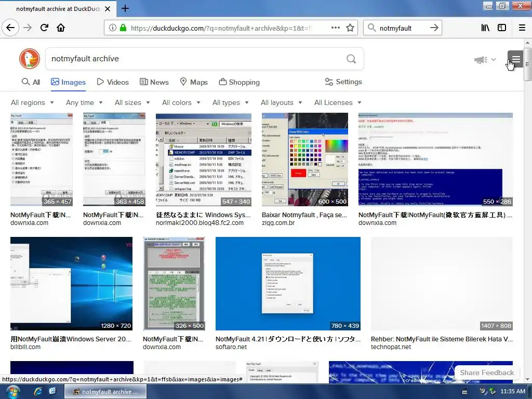Screen dimensions: 532x399
Task: Open the norimaki2000.blog48.fc2.com result link
Action: 199,223
